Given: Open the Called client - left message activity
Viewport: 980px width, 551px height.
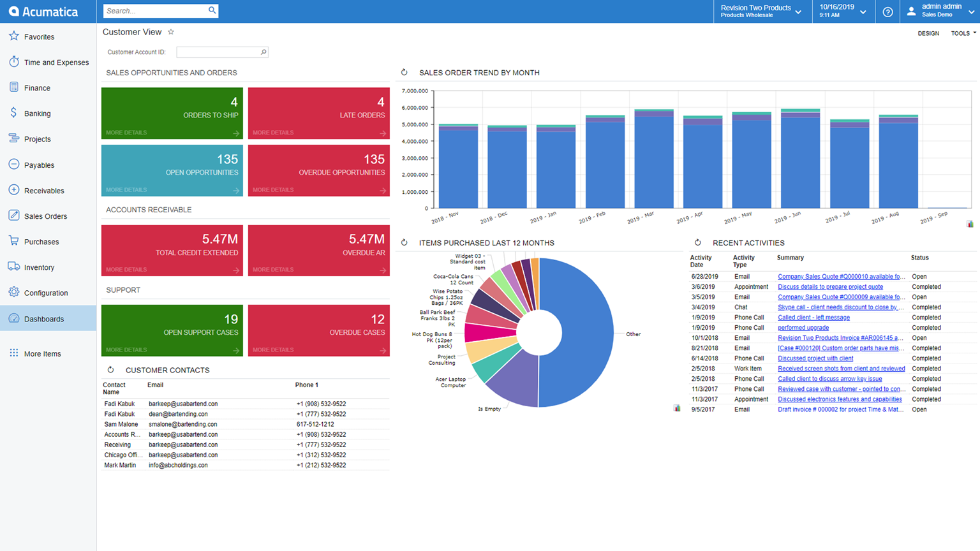Looking at the screenshot, I should [814, 317].
